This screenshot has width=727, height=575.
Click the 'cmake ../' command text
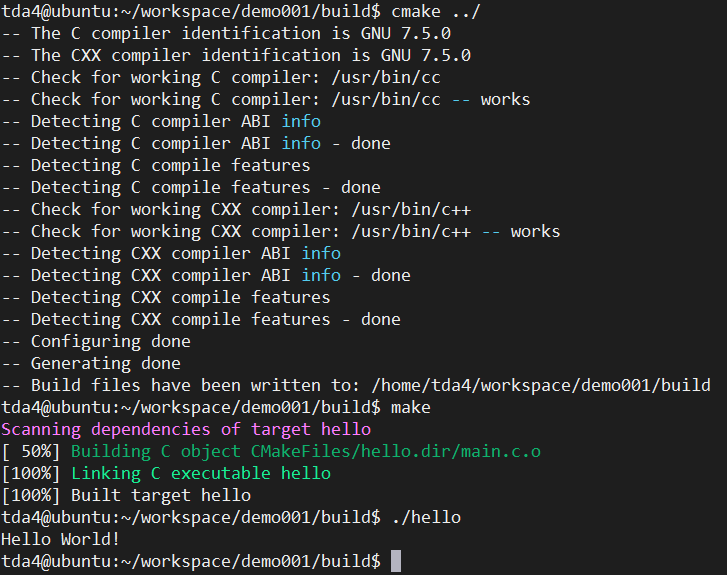435,11
